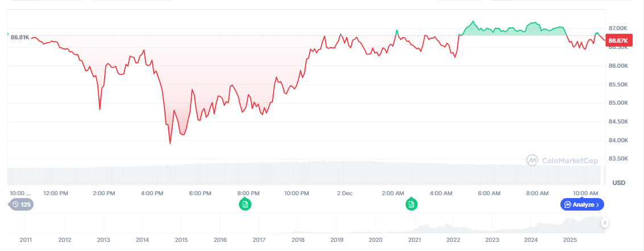This screenshot has width=644, height=251.
Task: Click the 12:00 PM time axis label
Action: click(x=56, y=194)
